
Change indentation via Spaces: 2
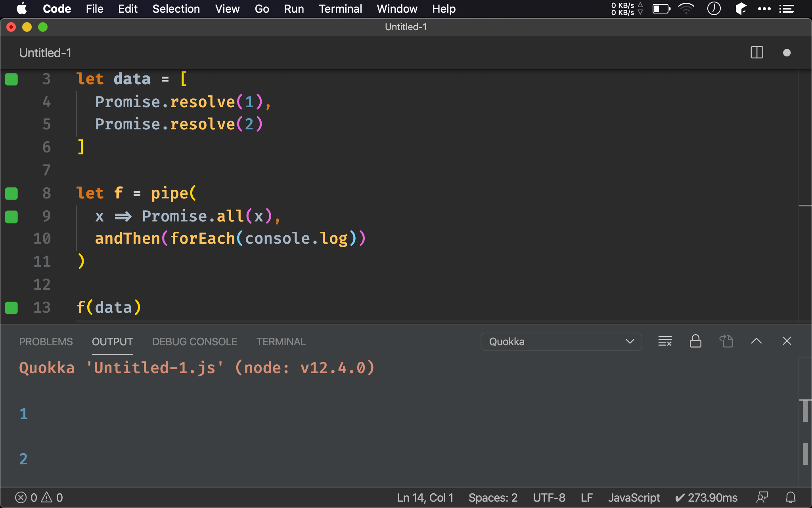pyautogui.click(x=493, y=498)
